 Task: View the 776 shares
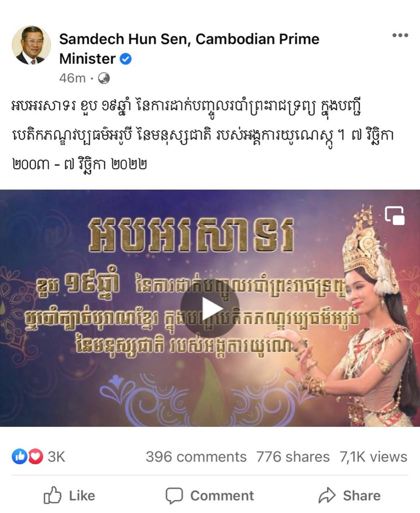coord(293,457)
